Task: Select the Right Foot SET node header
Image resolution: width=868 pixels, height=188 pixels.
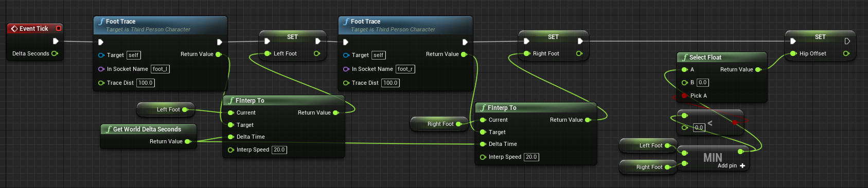Action: 553,37
